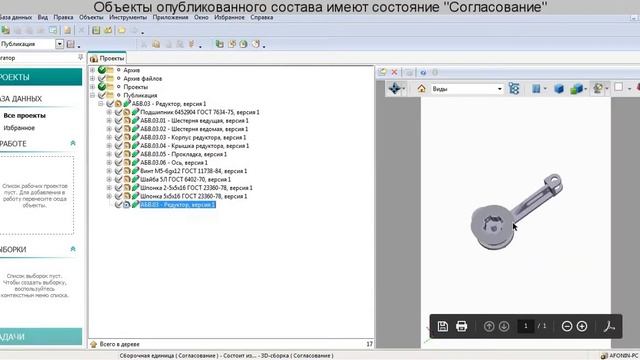Click the pin icon of the navigator panel
The width and height of the screenshot is (640, 360).
[80, 58]
